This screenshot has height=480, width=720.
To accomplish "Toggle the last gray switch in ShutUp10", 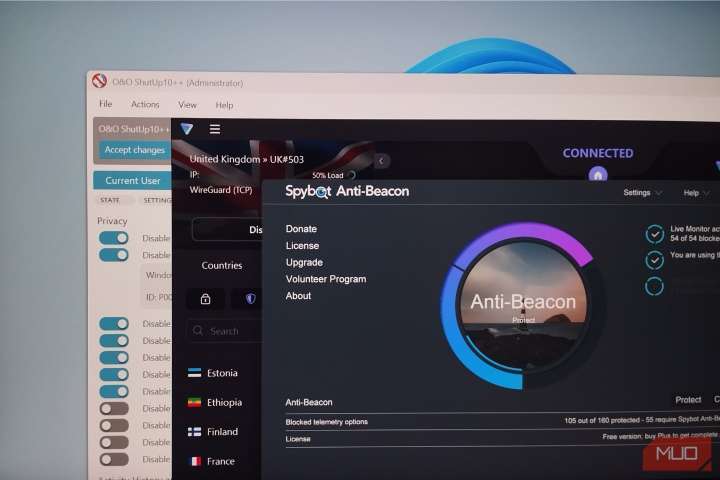I will pos(114,459).
